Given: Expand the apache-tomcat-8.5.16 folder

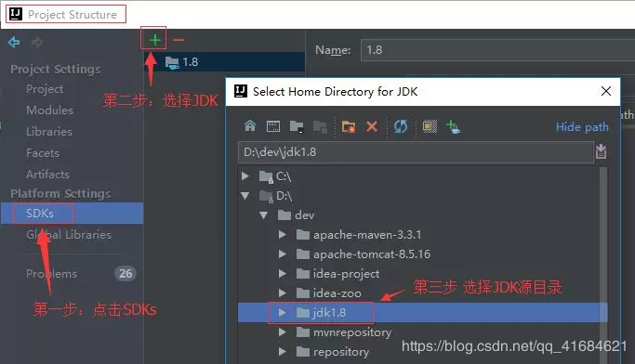Looking at the screenshot, I should pyautogui.click(x=283, y=254).
